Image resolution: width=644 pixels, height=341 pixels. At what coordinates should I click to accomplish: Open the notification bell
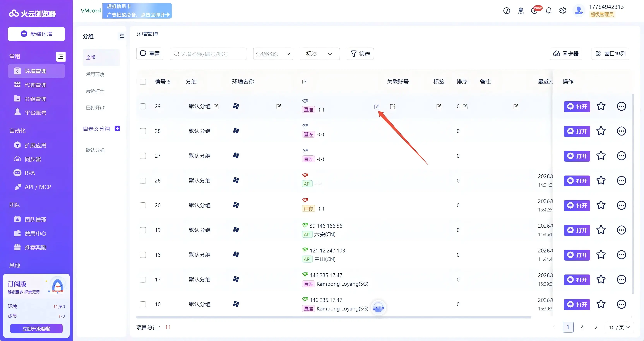click(x=548, y=11)
